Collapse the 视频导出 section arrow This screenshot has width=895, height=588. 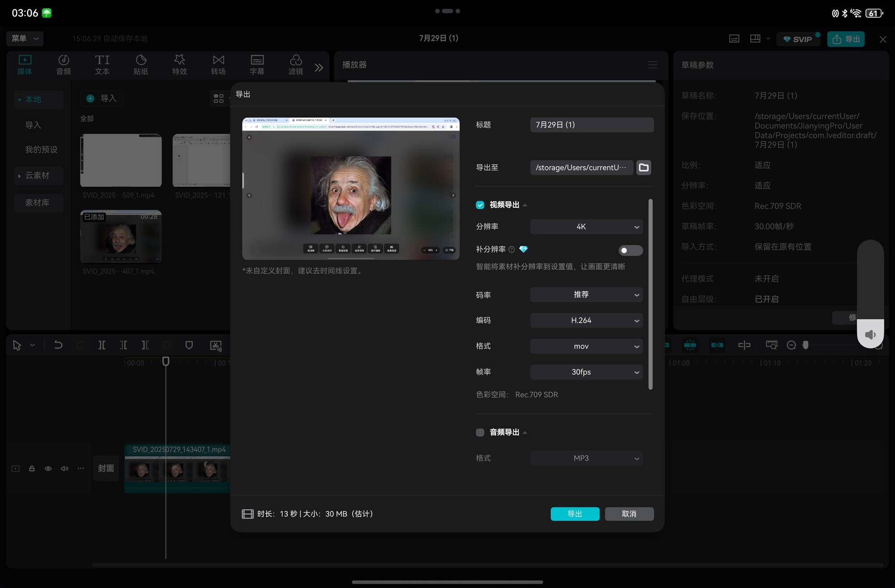(x=525, y=205)
